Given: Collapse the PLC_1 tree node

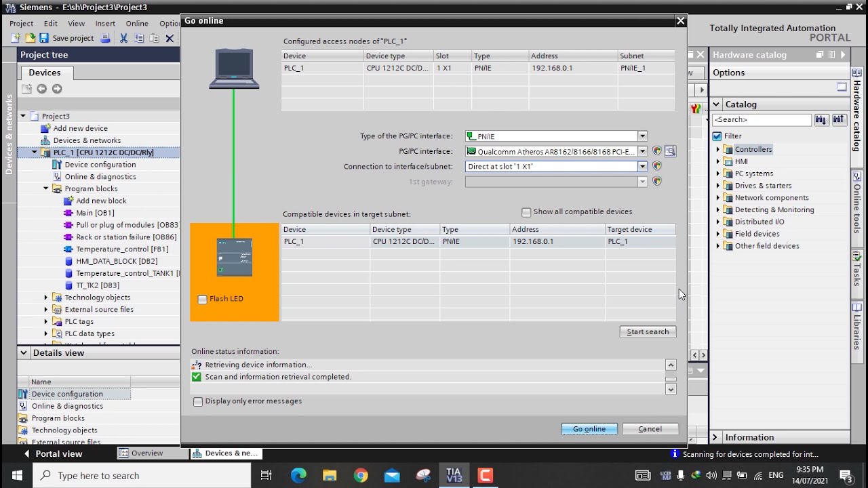Looking at the screenshot, I should 35,152.
